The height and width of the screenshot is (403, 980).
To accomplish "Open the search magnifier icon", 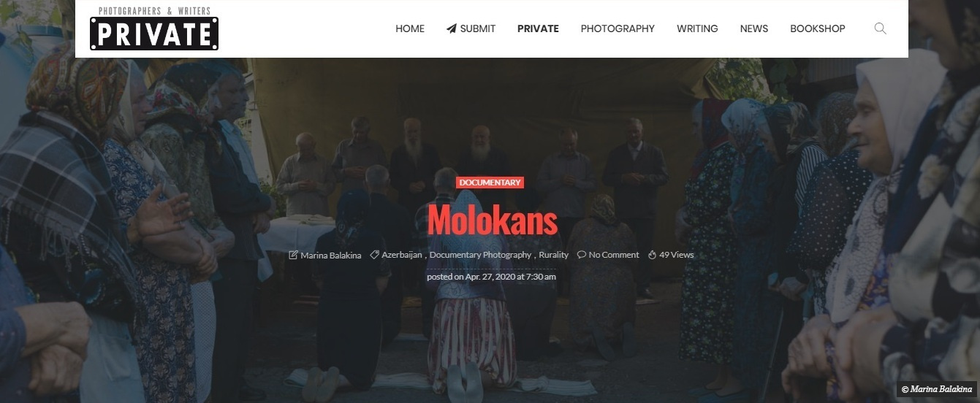I will pyautogui.click(x=880, y=28).
